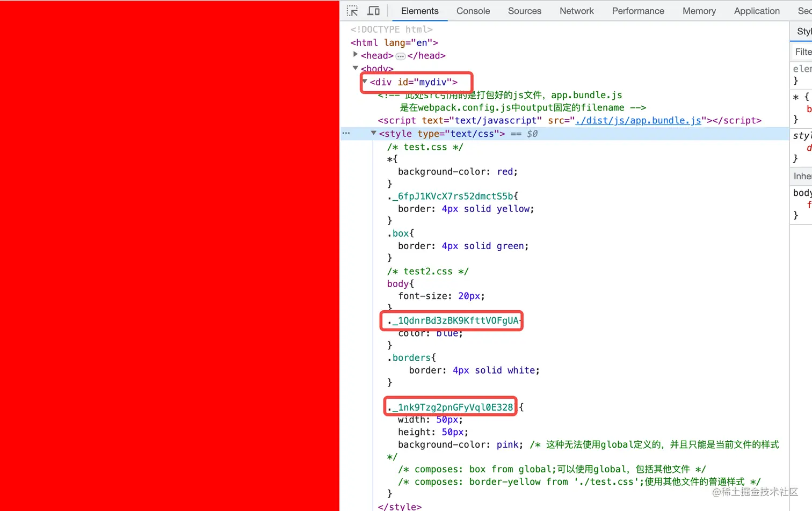Click the Filter field in Styles pane
This screenshot has height=511, width=812.
pos(801,52)
